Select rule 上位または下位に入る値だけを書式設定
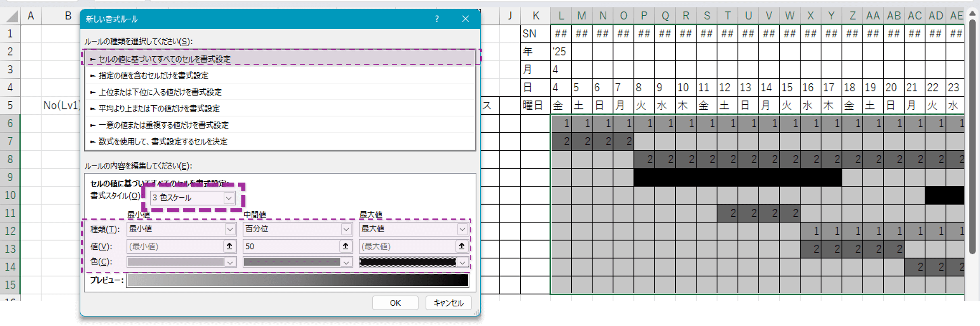This screenshot has width=980, height=326. point(160,92)
